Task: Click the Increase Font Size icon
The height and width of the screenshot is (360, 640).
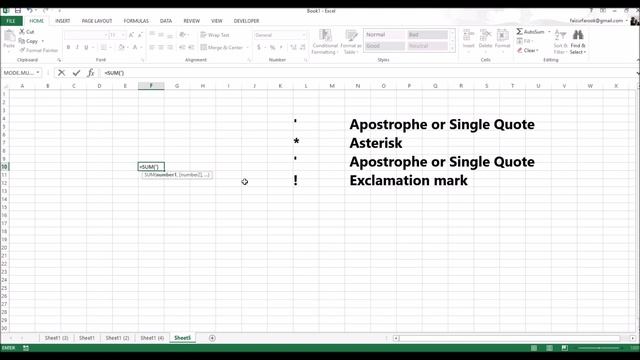Action: tap(131, 35)
